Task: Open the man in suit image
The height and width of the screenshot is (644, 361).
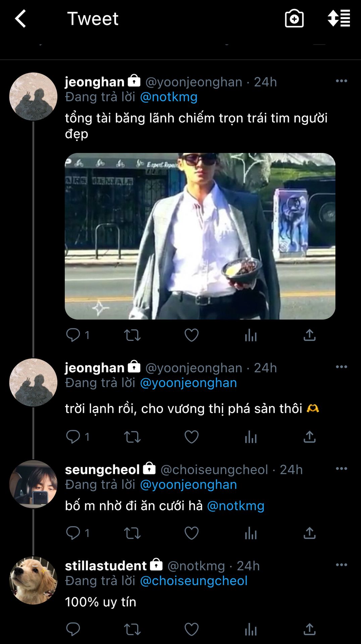Action: tap(200, 236)
